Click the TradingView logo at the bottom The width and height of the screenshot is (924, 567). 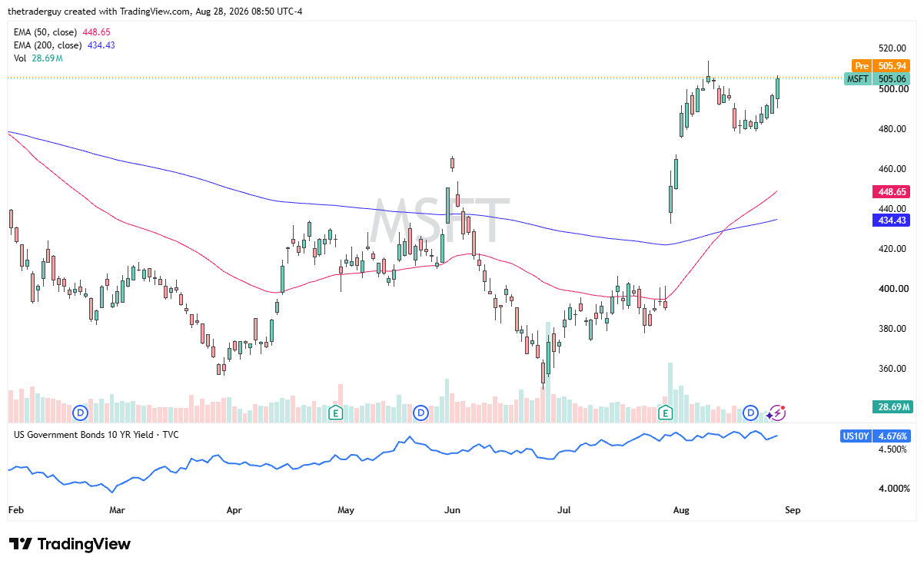tap(70, 544)
